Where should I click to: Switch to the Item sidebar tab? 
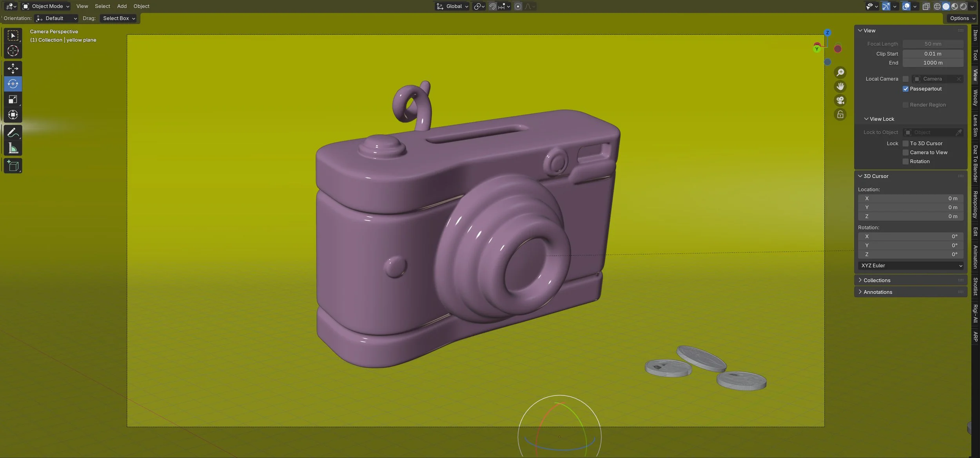975,35
